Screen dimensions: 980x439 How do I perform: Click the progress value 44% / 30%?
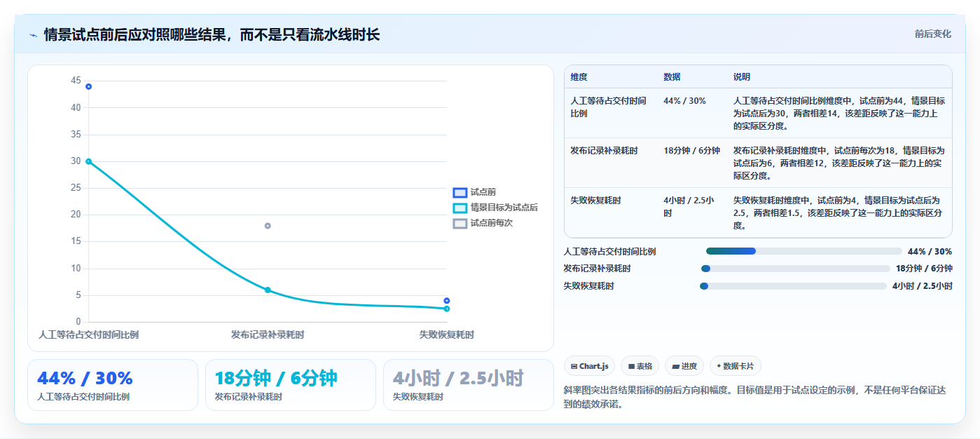click(930, 251)
